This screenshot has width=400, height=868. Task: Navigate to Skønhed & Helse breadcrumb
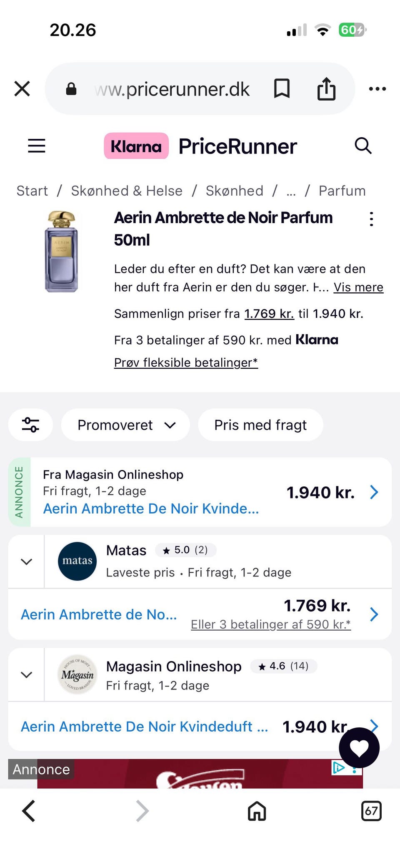[x=127, y=191]
